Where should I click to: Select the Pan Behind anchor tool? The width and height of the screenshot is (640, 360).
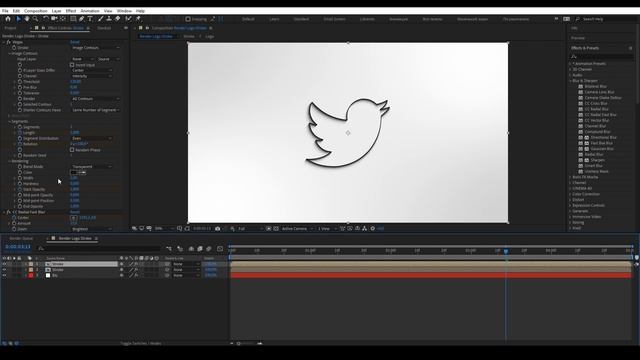62,19
